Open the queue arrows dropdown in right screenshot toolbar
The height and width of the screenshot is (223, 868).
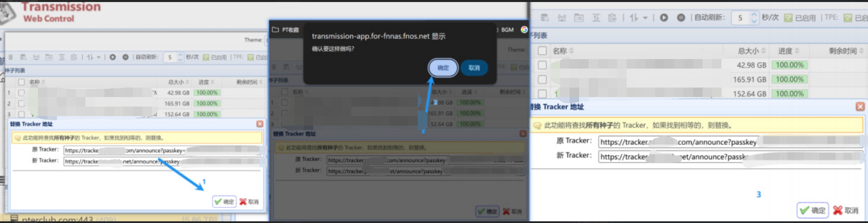coord(645,18)
